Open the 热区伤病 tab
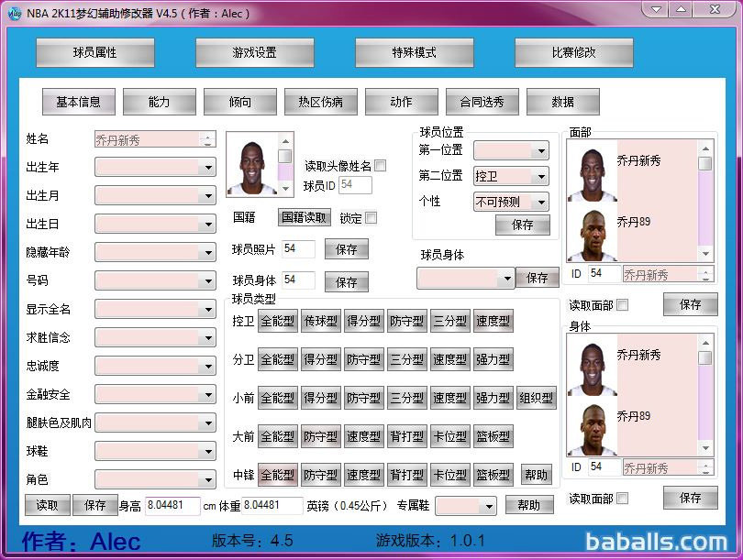 314,102
